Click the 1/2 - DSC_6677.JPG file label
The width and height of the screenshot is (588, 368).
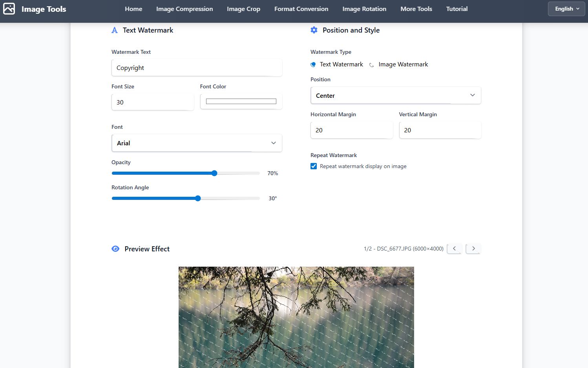pyautogui.click(x=404, y=249)
